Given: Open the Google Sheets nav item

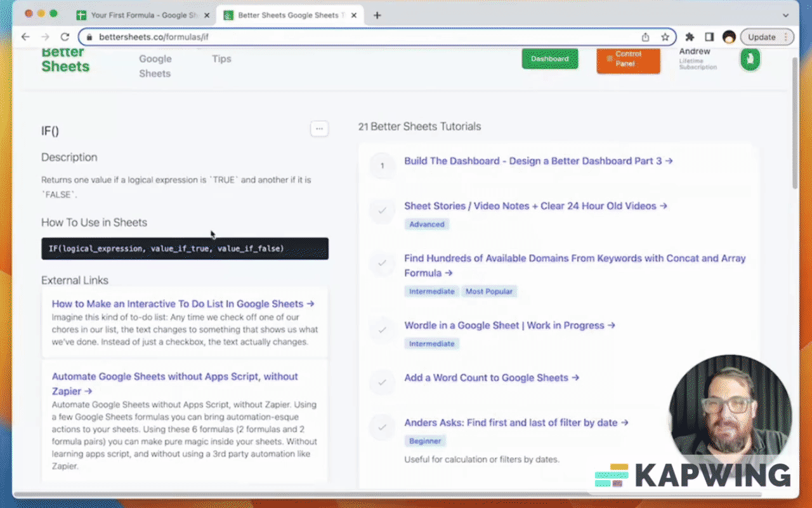Looking at the screenshot, I should coord(155,66).
